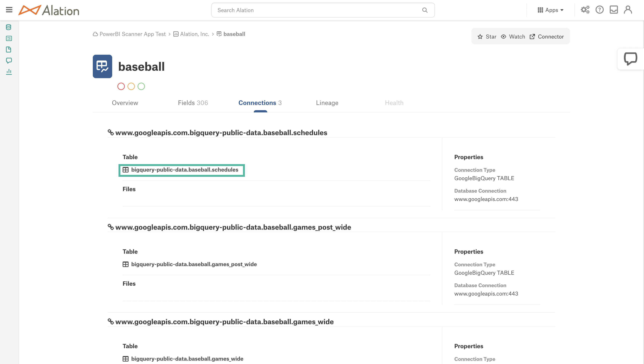Open the conversations sidebar icon
This screenshot has width=644, height=364.
click(x=9, y=60)
